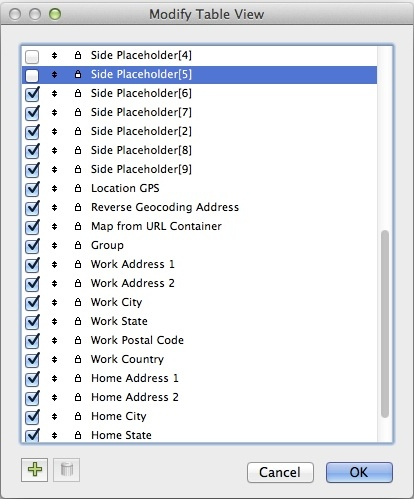Screen dimensions: 414x499
Task: Click sort handle for Side Placeholder[6]
Action: [54, 93]
